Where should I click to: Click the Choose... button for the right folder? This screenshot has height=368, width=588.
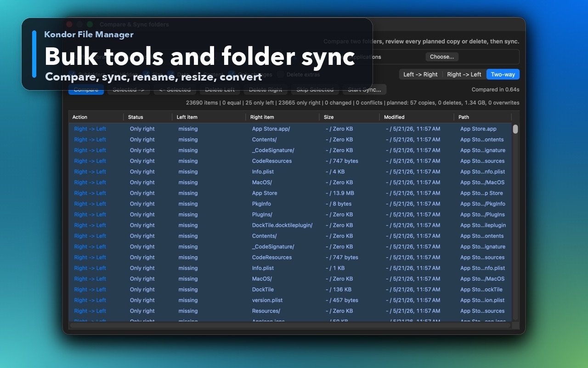(x=442, y=57)
